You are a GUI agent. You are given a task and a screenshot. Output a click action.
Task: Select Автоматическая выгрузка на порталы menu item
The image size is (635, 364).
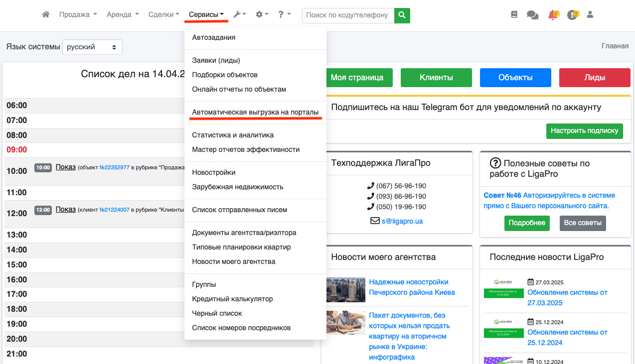click(x=255, y=113)
